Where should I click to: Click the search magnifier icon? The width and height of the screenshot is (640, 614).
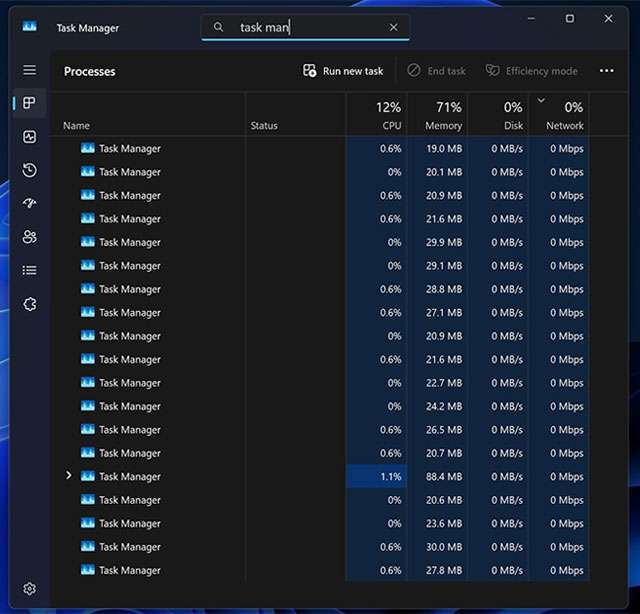pyautogui.click(x=218, y=27)
